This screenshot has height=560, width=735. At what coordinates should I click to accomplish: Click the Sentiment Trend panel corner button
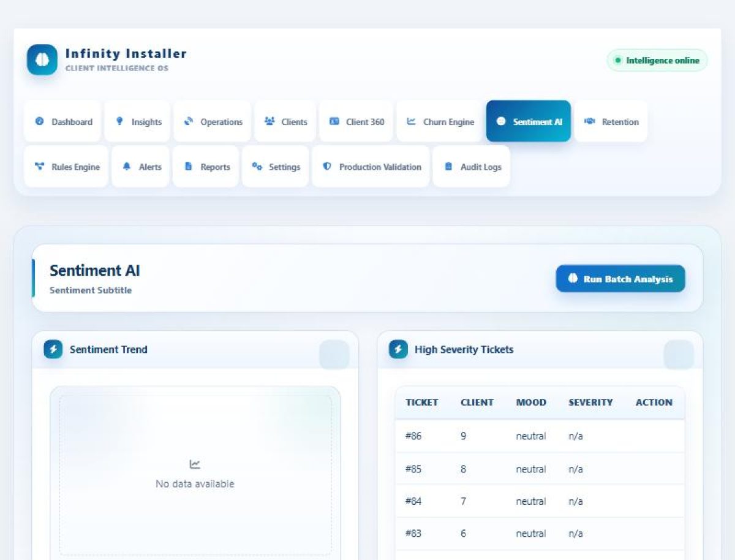click(334, 355)
